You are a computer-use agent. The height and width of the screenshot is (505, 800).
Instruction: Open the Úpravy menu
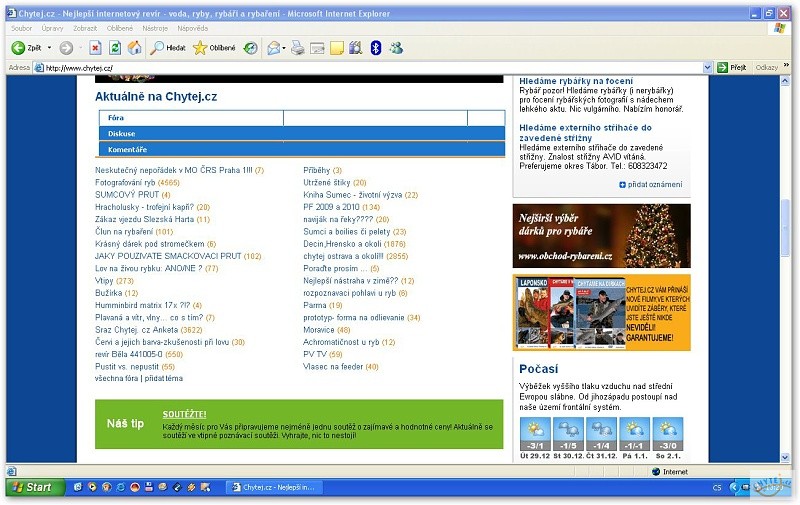(53, 29)
